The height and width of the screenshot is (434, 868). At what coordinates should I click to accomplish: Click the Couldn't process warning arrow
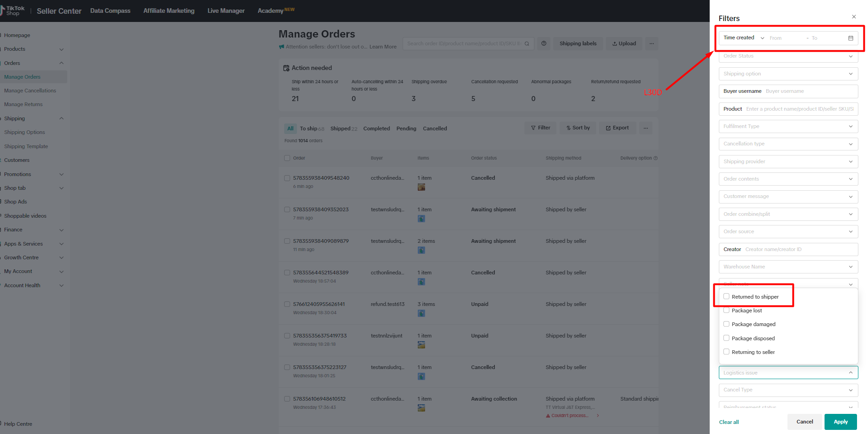598,416
